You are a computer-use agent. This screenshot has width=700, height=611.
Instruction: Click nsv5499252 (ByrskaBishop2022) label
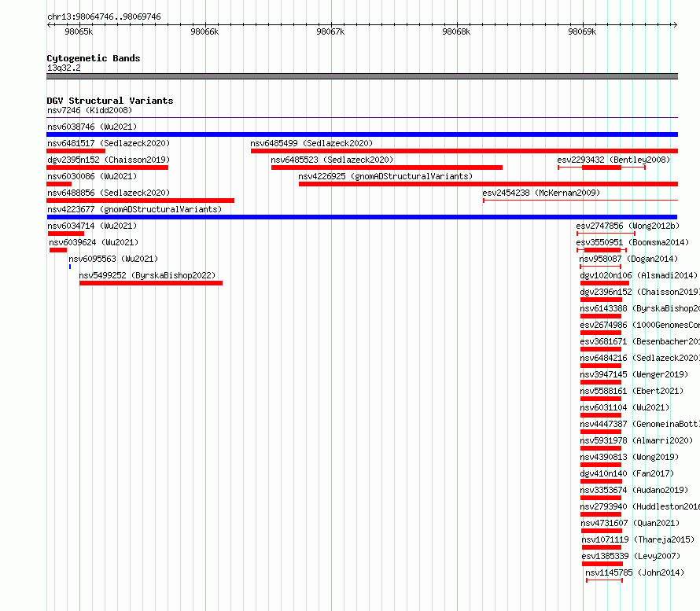[x=147, y=275]
